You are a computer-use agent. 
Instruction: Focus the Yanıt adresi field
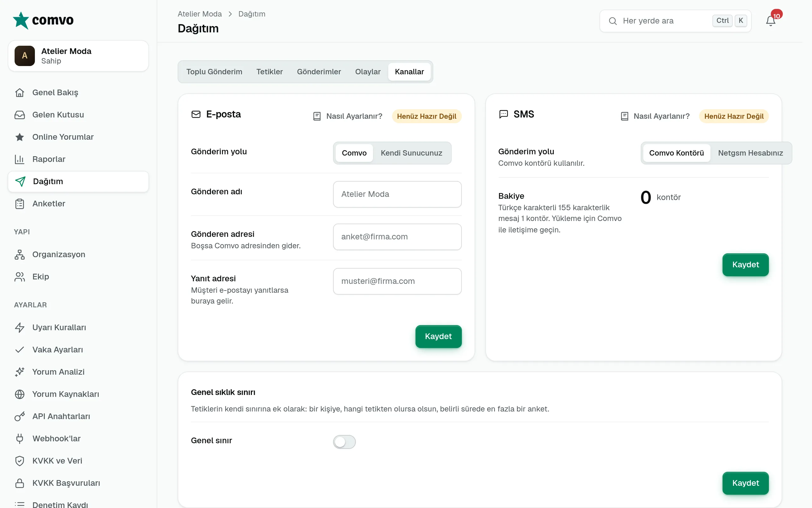click(397, 281)
